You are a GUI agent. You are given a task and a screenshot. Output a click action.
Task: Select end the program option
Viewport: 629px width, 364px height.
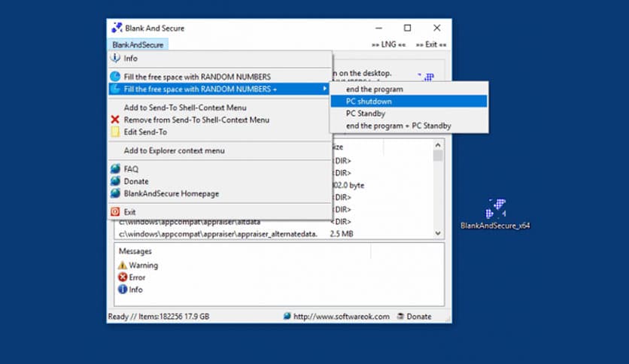coord(409,89)
